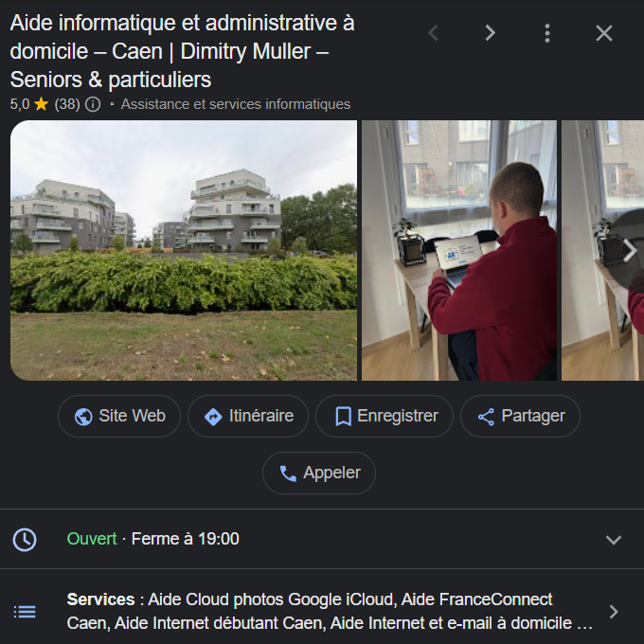Expand opening hours chevron
The height and width of the screenshot is (644, 644).
614,540
